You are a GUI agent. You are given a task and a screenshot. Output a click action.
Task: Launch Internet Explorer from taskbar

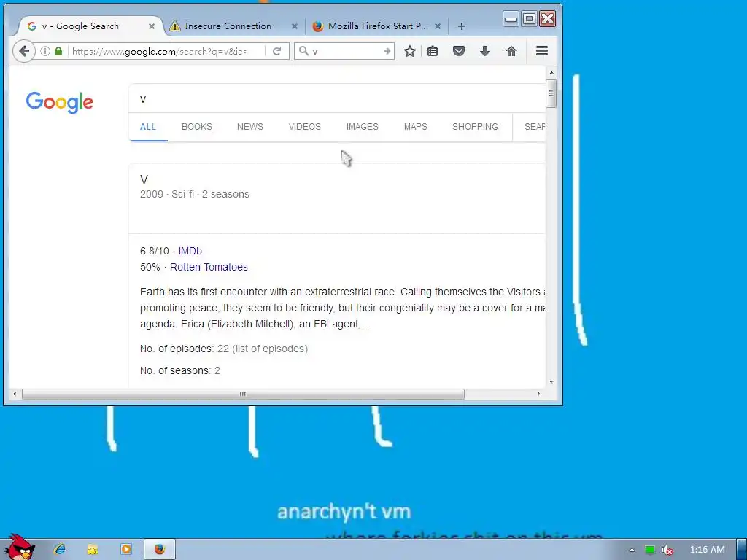click(x=60, y=549)
